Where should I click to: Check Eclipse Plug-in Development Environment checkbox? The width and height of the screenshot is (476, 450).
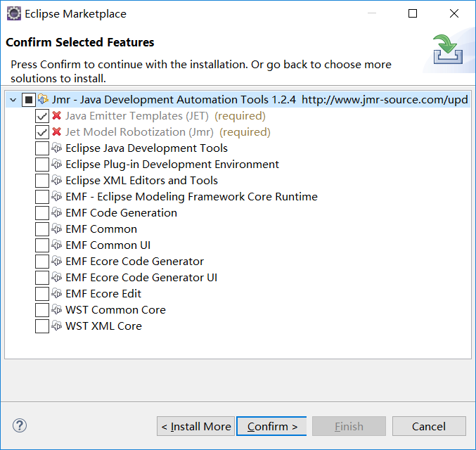click(42, 165)
